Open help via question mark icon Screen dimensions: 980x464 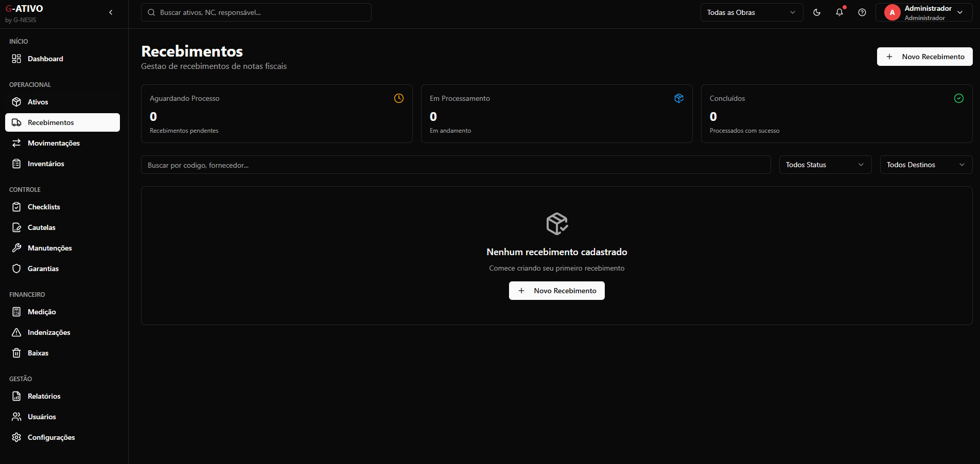click(862, 12)
